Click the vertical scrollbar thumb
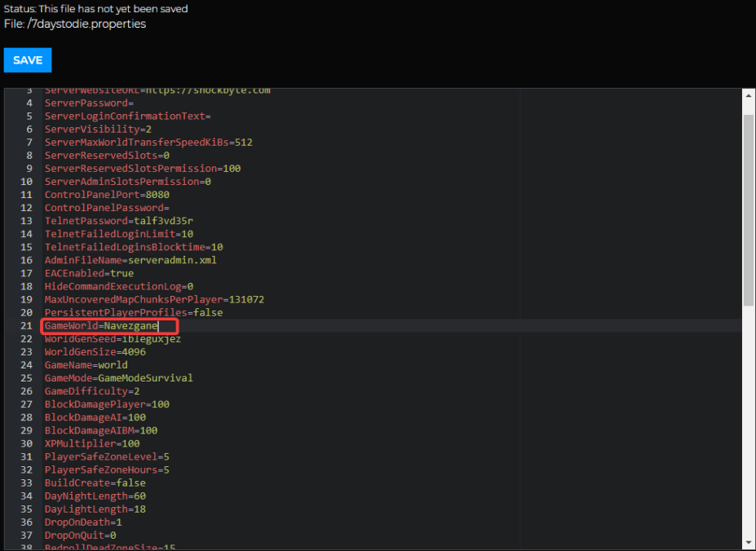Image resolution: width=756 pixels, height=551 pixels. click(x=749, y=210)
